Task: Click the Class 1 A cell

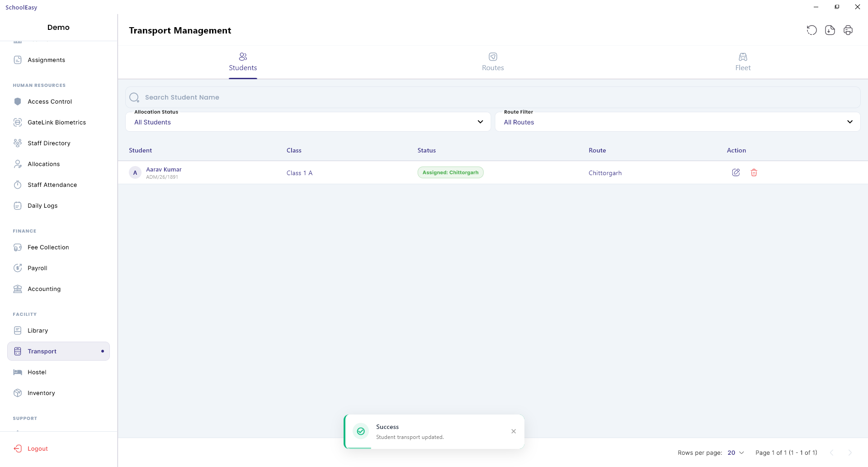Action: [299, 173]
